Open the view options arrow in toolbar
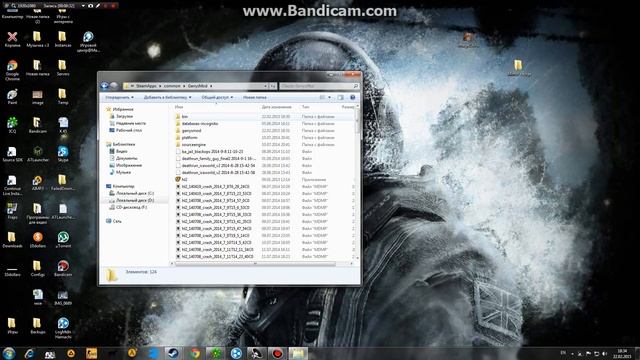The height and width of the screenshot is (360, 640). 329,97
